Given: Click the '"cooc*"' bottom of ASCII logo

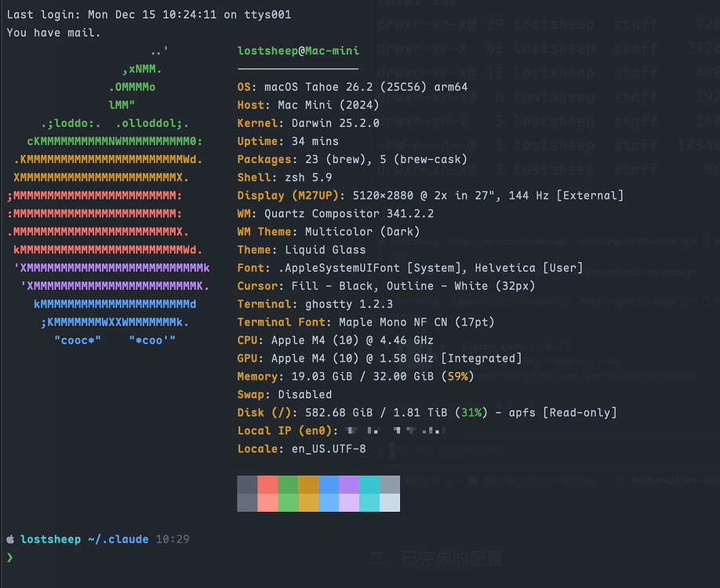Looking at the screenshot, I should coord(78,340).
